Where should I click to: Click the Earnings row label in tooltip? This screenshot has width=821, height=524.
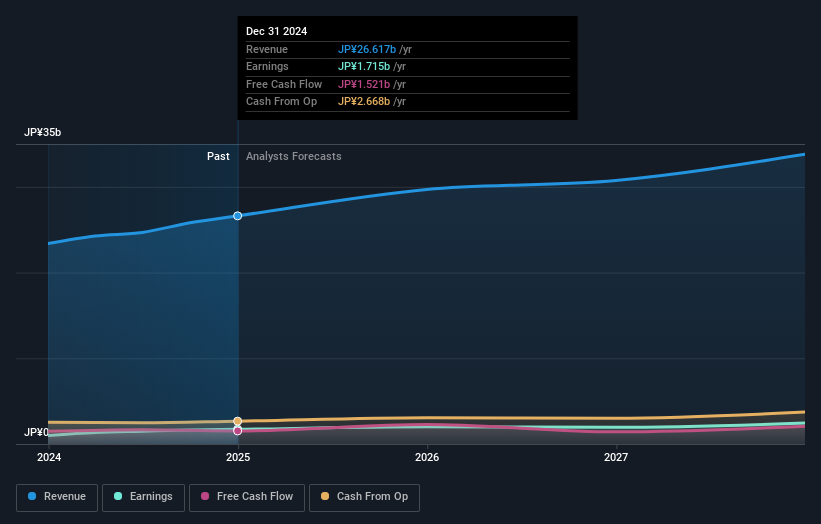click(267, 66)
